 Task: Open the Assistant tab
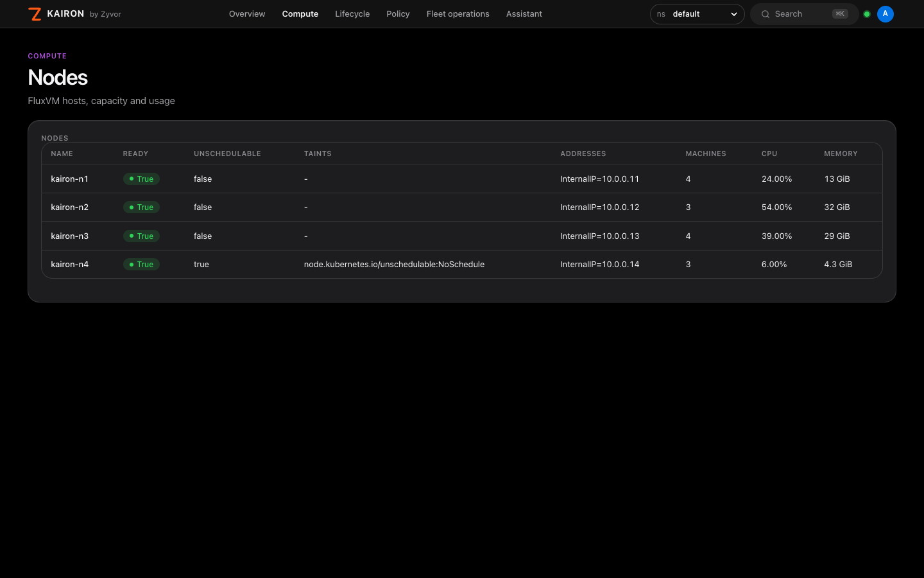(524, 14)
